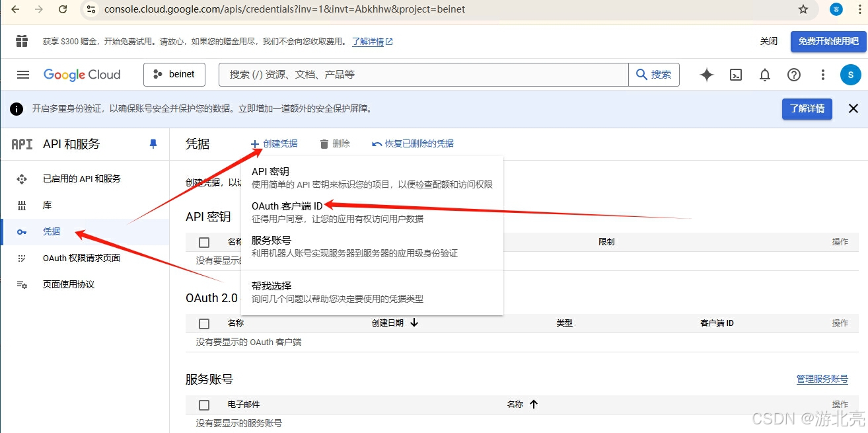The image size is (868, 433).
Task: Open the 创建凭据 dropdown button
Action: tap(273, 143)
